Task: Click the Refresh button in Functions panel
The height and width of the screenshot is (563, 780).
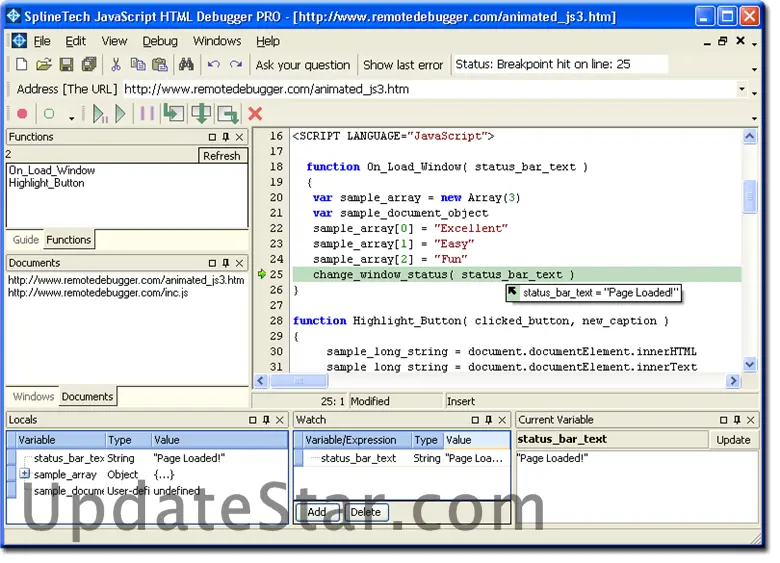Action: coord(222,156)
